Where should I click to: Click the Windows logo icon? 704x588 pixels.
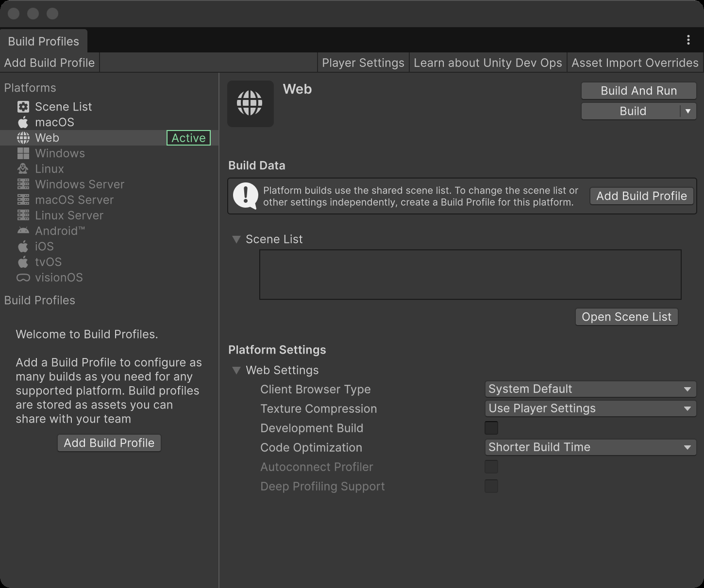click(23, 153)
